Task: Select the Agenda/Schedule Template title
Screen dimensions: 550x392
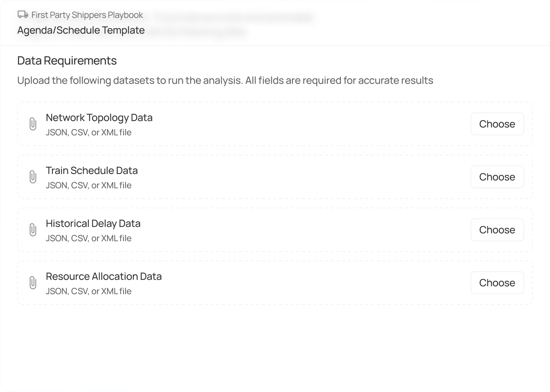Action: (81, 30)
